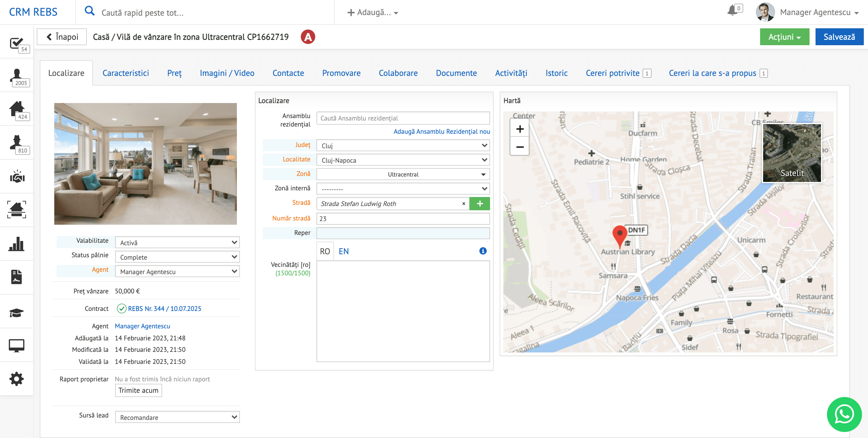Open the contracts document icon in sidebar
This screenshot has width=868, height=438.
tap(17, 277)
